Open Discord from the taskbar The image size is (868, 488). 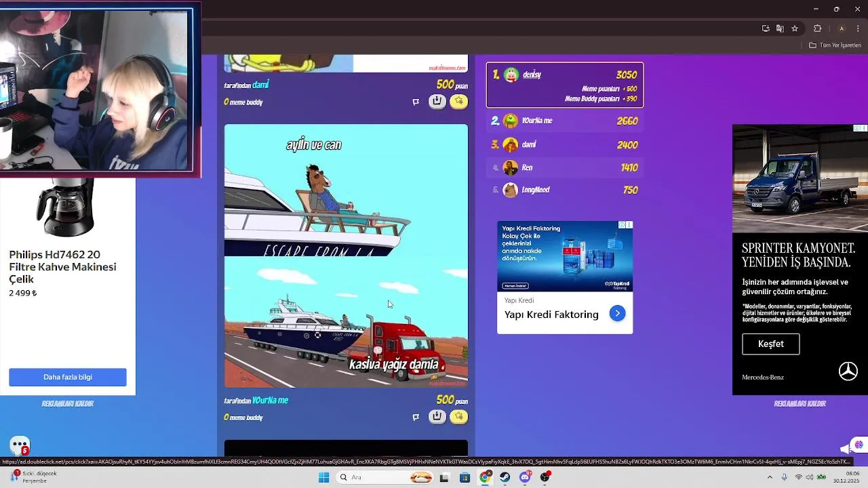pyautogui.click(x=526, y=477)
